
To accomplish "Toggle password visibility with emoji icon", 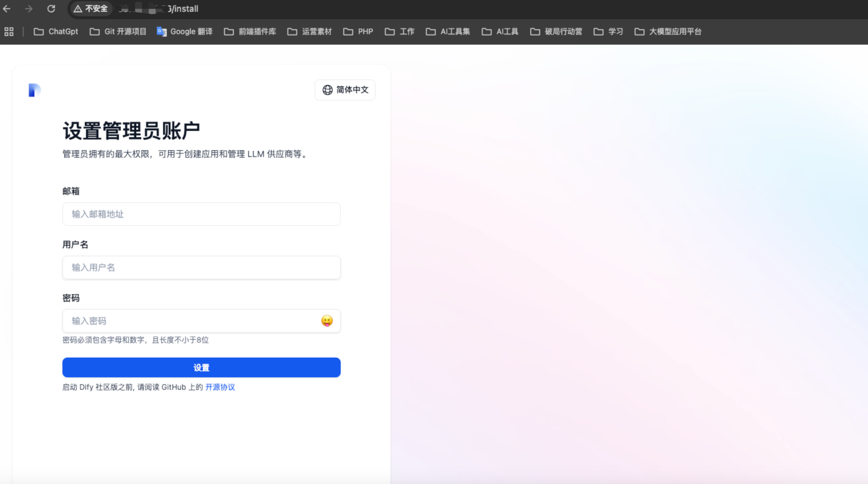I will pos(327,321).
